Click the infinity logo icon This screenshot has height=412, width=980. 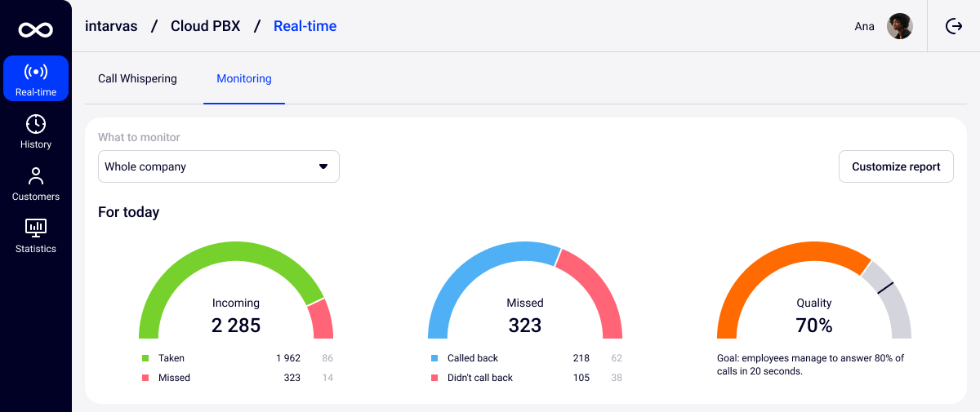(36, 30)
